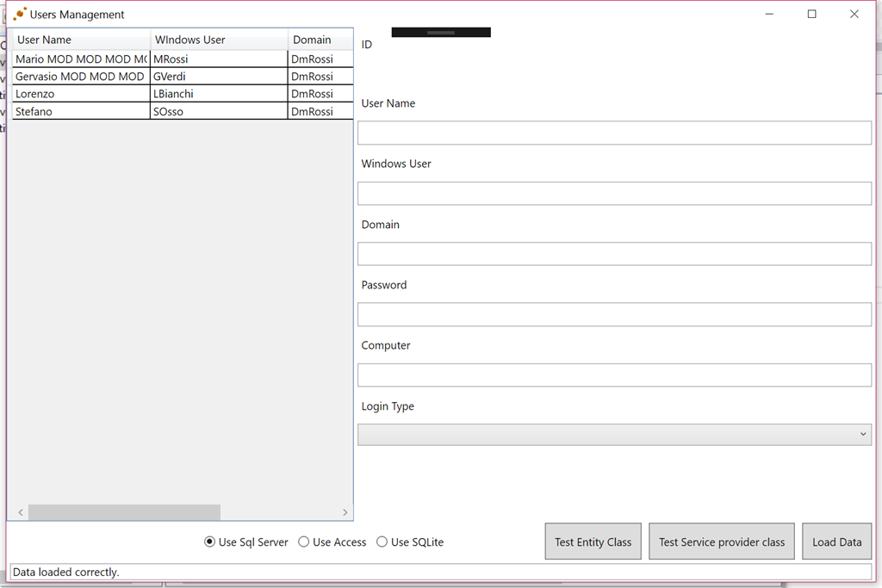Click the Load Data button
This screenshot has height=588, width=882.
tap(836, 542)
